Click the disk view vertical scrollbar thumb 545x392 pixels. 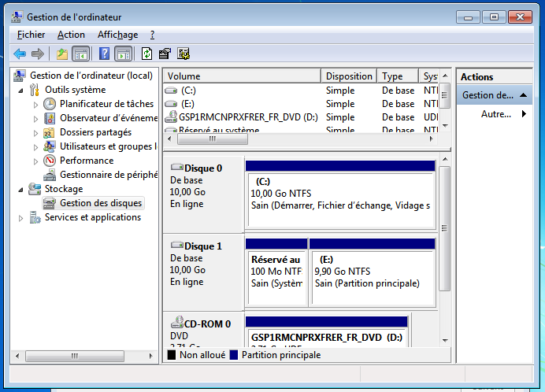point(444,228)
